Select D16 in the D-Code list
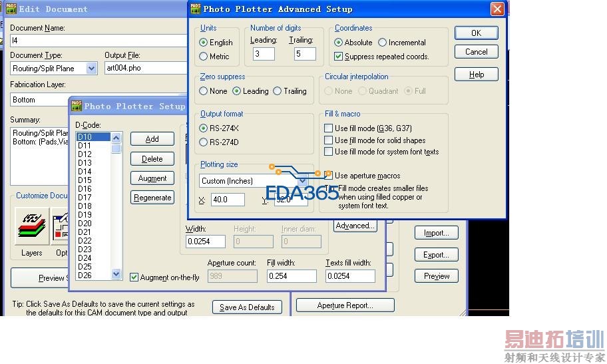The width and height of the screenshot is (607, 364). point(93,188)
